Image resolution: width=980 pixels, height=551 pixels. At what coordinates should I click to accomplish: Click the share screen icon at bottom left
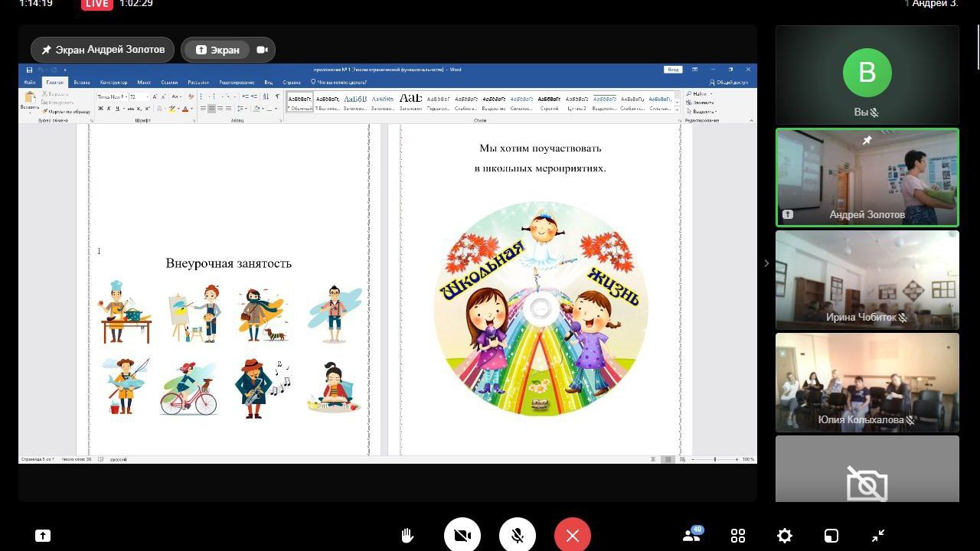click(43, 536)
